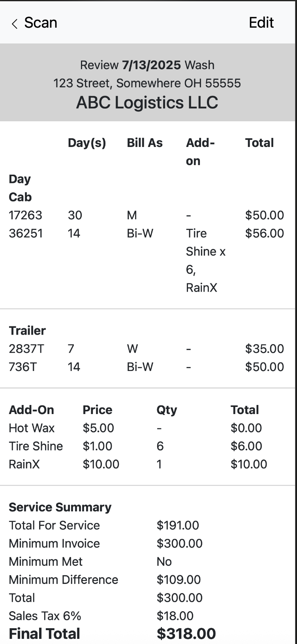This screenshot has height=644, width=297.
Task: Select day cab unit 36251
Action: [25, 233]
